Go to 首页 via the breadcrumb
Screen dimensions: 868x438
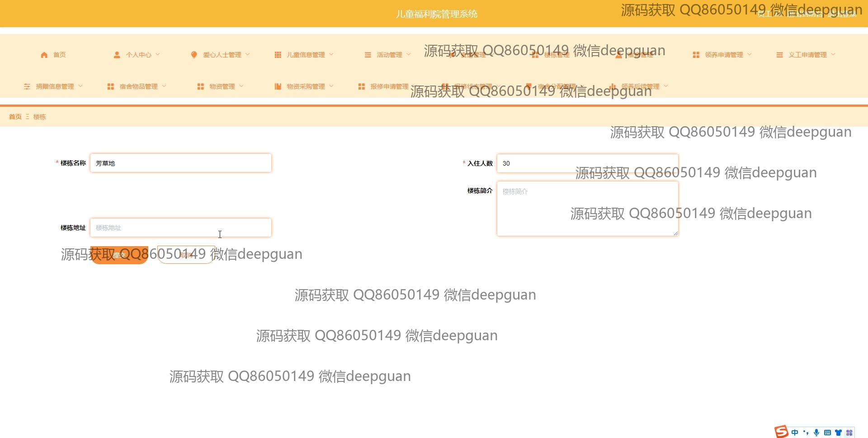(x=15, y=117)
